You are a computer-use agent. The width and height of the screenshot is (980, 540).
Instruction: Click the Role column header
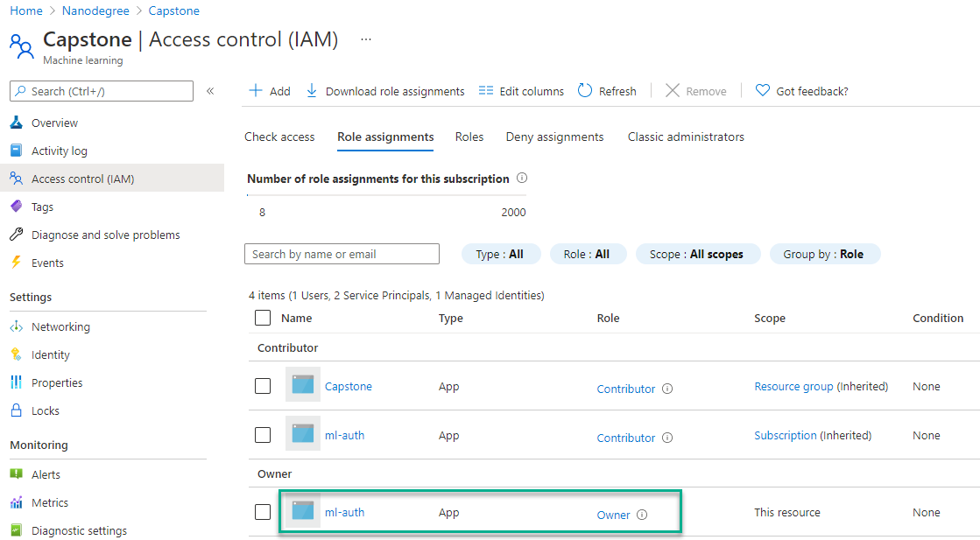pyautogui.click(x=608, y=318)
